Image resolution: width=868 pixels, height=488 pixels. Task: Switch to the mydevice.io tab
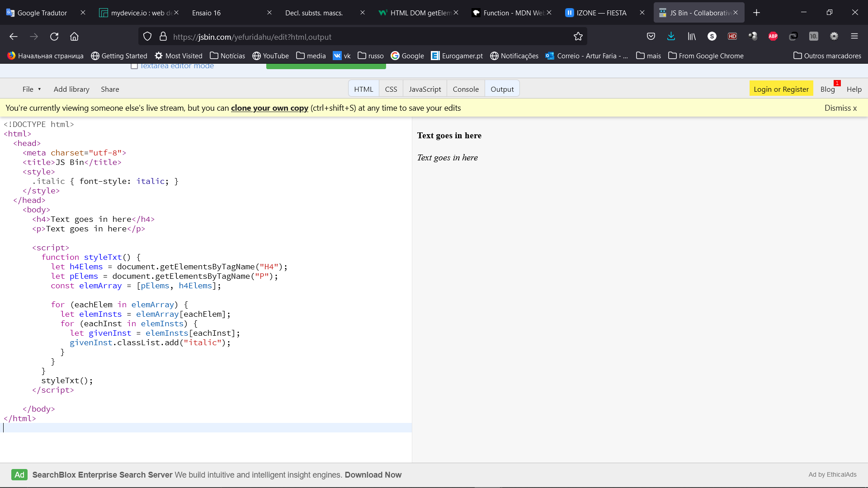tap(136, 13)
